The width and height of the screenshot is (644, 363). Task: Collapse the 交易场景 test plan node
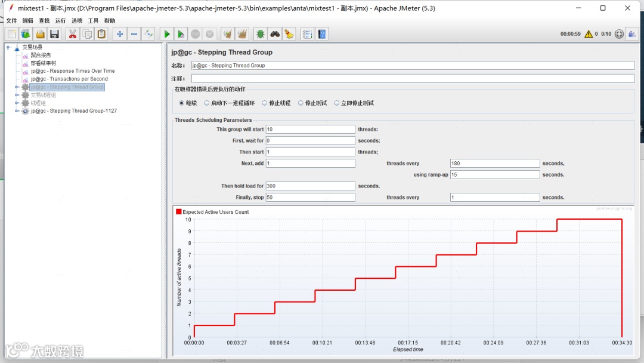8,47
